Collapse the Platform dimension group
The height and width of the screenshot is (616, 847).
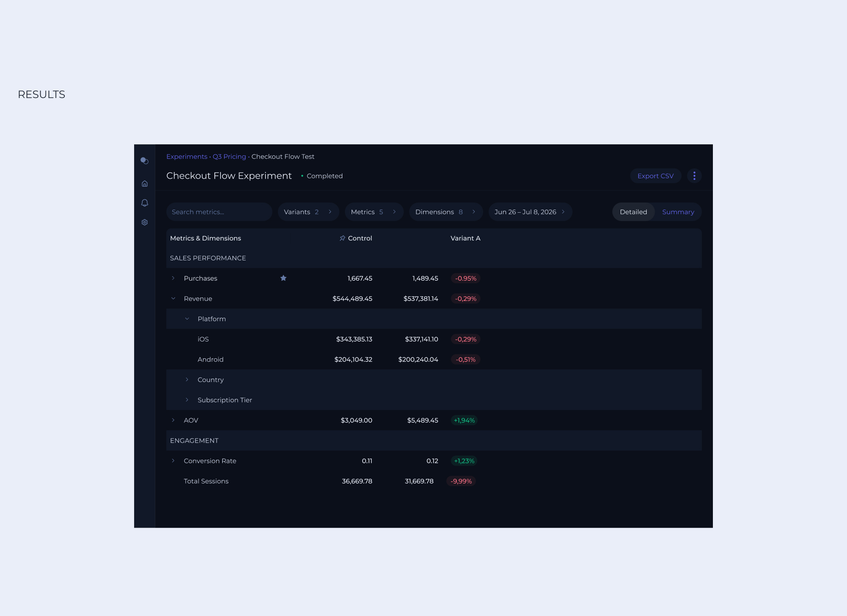(x=187, y=319)
